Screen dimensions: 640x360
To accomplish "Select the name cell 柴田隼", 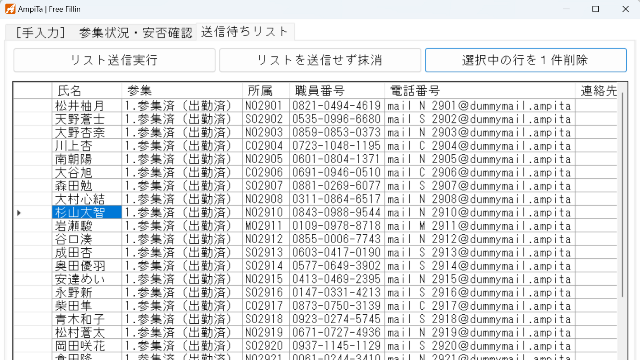I will (87, 306).
